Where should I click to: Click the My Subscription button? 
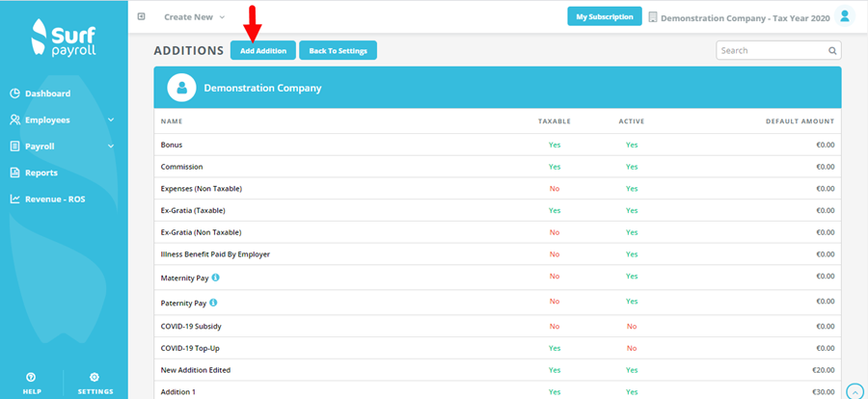[x=605, y=16]
